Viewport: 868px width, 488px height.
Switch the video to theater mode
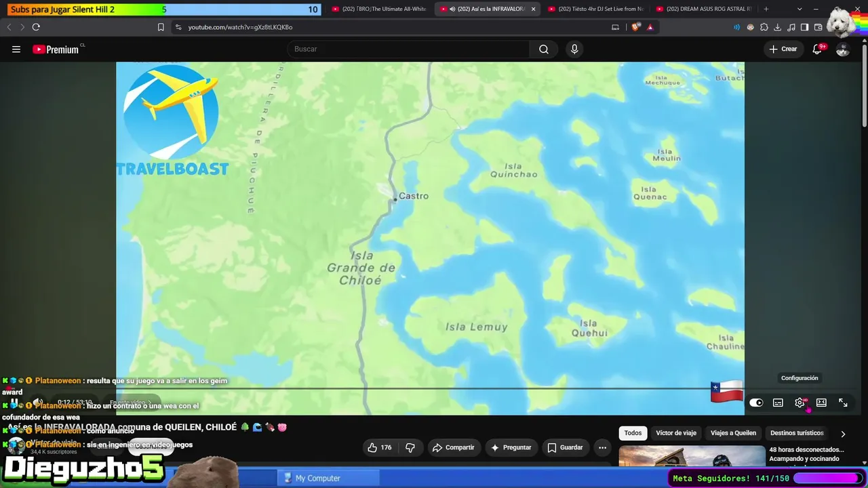click(821, 403)
